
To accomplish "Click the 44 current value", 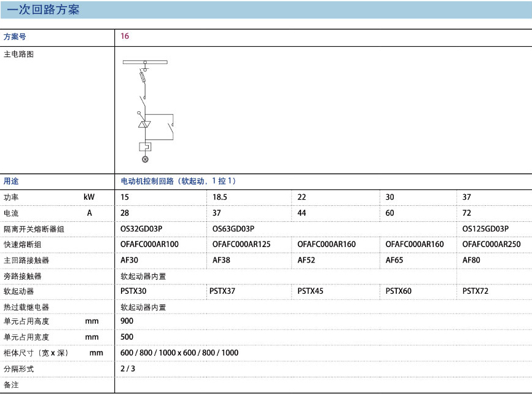I will 302,213.
